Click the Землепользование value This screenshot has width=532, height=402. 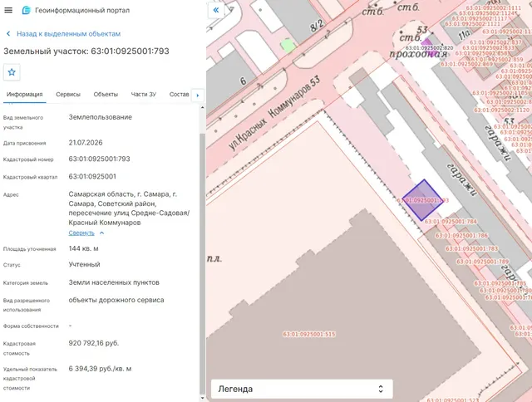[101, 117]
